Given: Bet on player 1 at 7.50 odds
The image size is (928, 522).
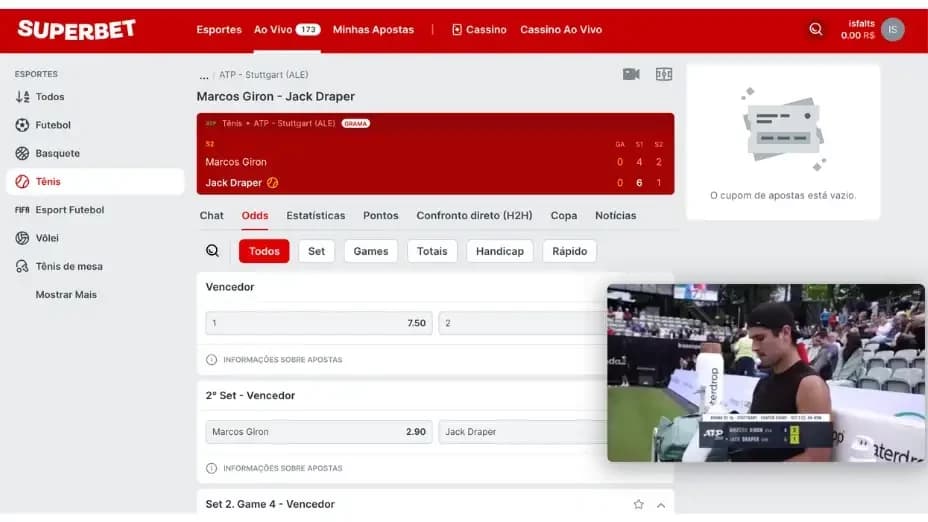Looking at the screenshot, I should pos(319,323).
